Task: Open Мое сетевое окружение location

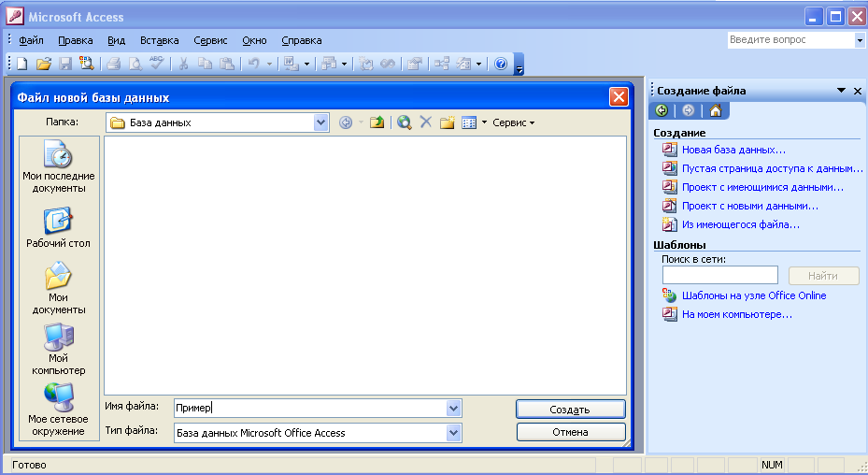Action: pyautogui.click(x=58, y=410)
